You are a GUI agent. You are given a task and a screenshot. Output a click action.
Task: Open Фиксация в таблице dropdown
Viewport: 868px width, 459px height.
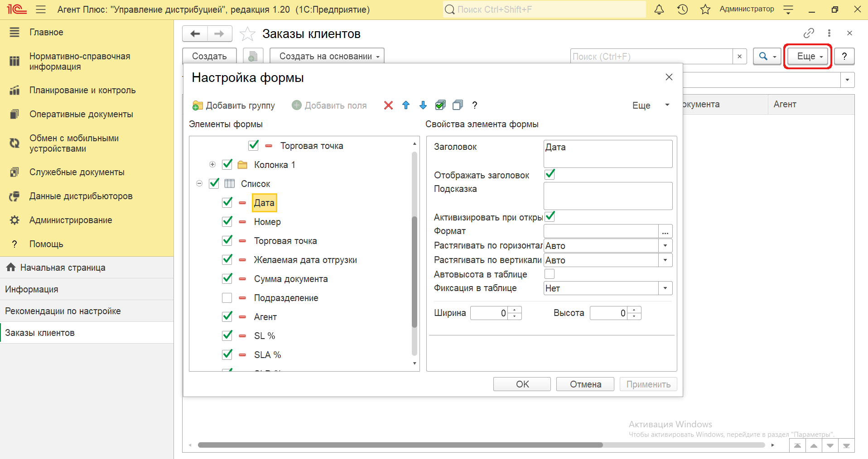[665, 288]
